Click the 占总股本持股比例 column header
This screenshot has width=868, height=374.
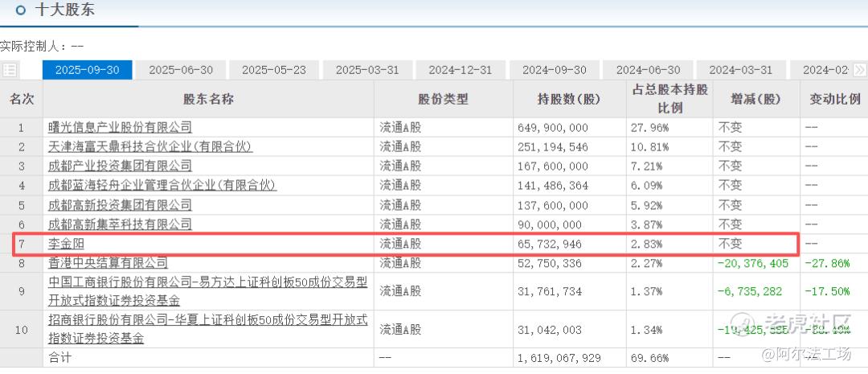[x=669, y=99]
